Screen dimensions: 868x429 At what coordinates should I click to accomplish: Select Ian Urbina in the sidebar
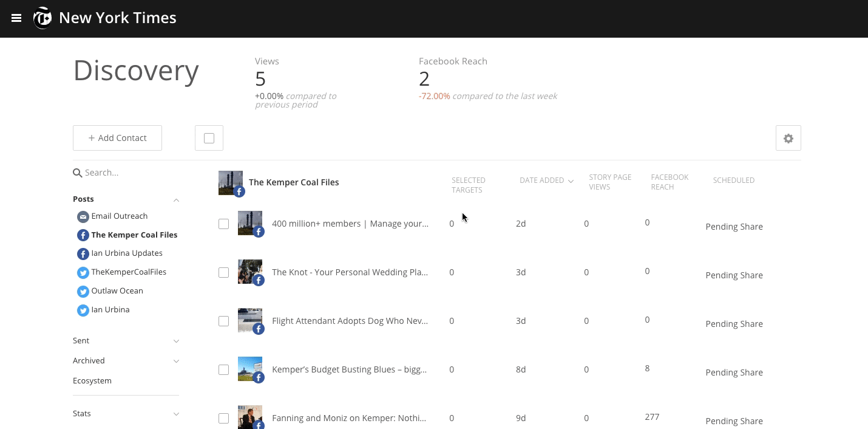tap(110, 310)
